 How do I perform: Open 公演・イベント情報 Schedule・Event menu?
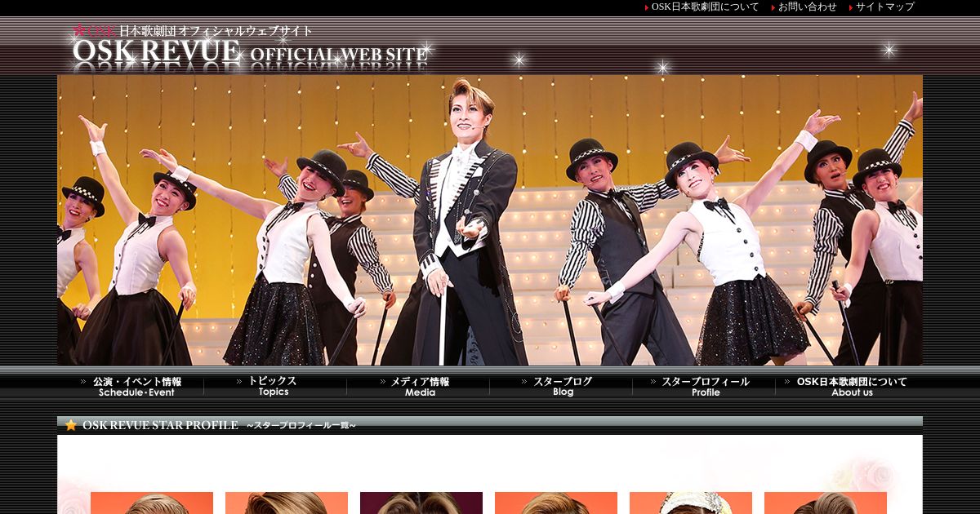(132, 386)
